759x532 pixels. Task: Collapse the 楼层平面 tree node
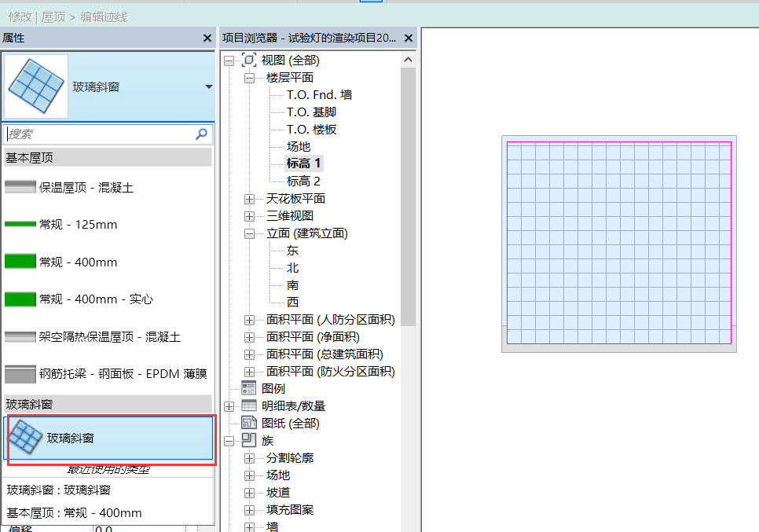click(x=249, y=76)
